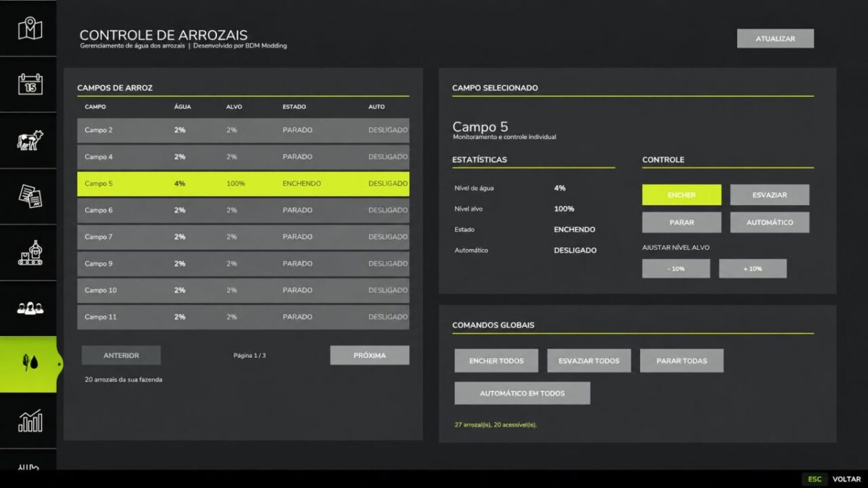The height and width of the screenshot is (488, 868).
Task: Select Campo 10 row in list
Action: (x=243, y=290)
